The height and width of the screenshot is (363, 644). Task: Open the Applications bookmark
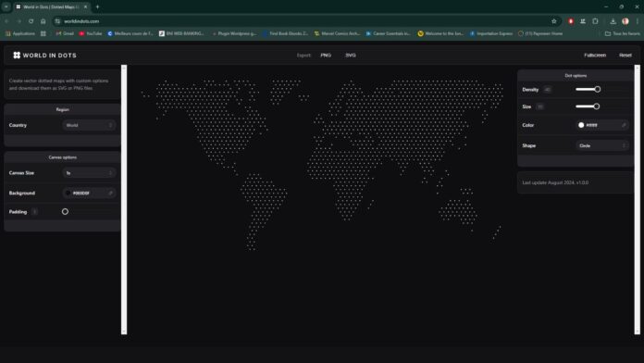(20, 33)
